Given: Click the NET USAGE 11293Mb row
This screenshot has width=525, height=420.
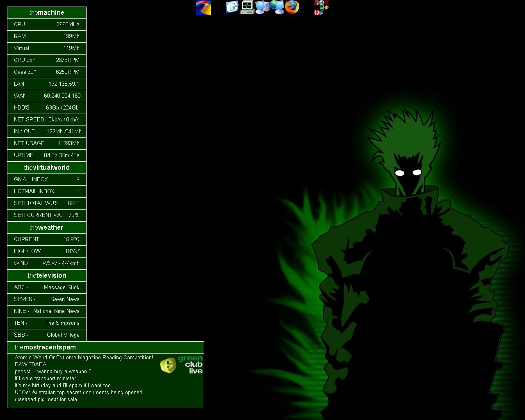Looking at the screenshot, I should [x=47, y=144].
